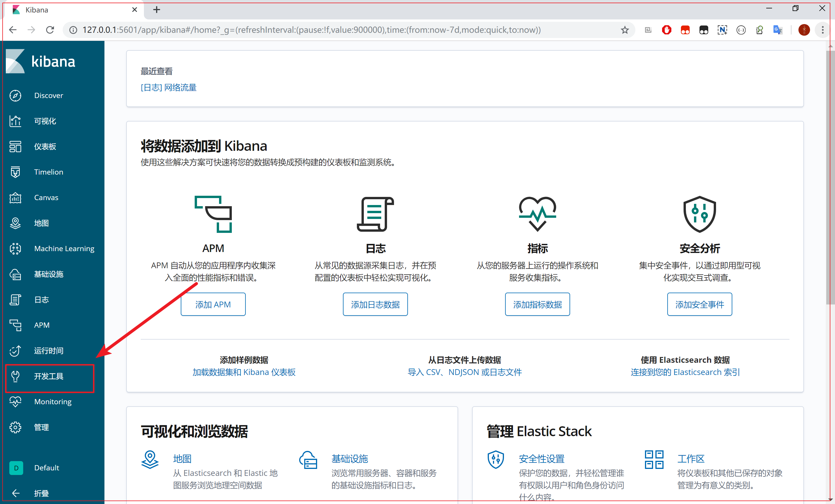The height and width of the screenshot is (504, 835).
Task: Open 日志 logs sidebar icon
Action: [x=15, y=300]
